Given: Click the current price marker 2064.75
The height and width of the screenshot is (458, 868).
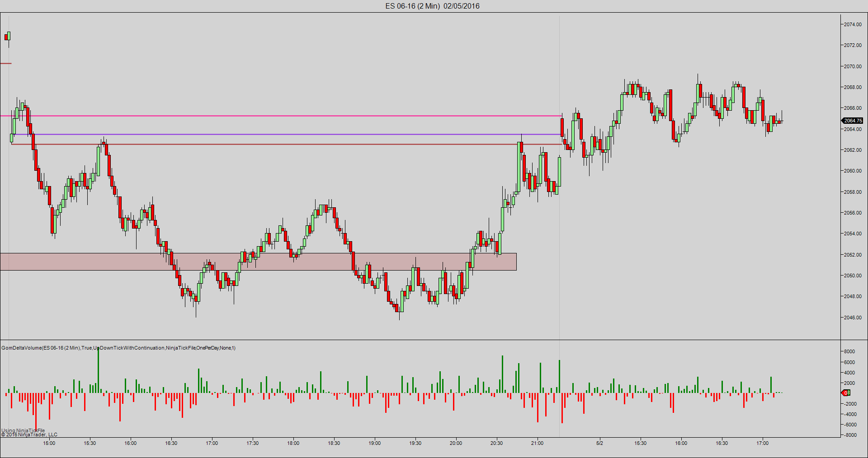Looking at the screenshot, I should pos(853,121).
